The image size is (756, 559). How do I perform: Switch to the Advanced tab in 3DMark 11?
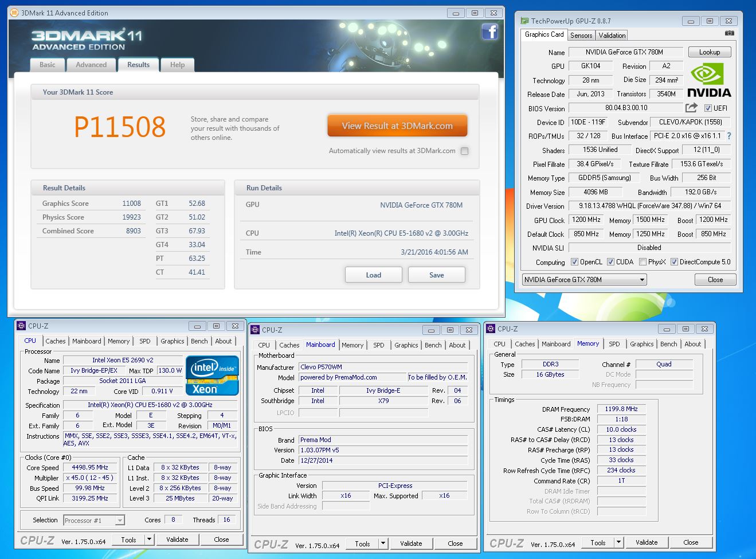click(91, 65)
